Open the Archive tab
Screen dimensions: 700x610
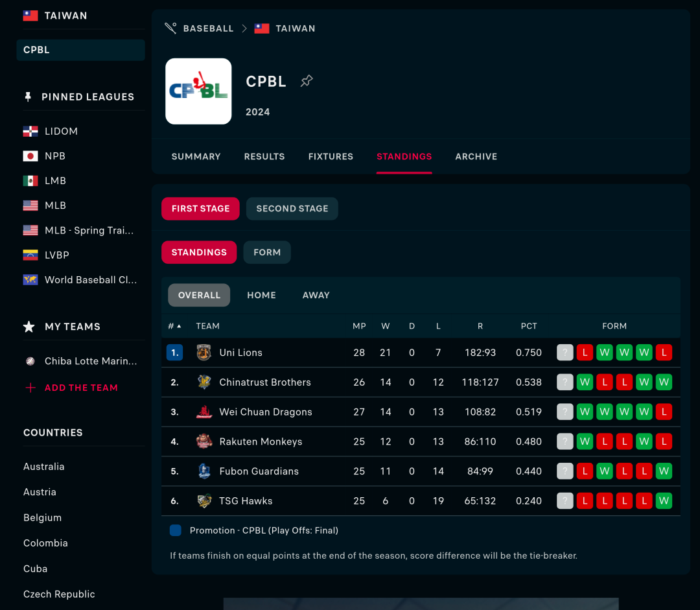click(x=476, y=156)
